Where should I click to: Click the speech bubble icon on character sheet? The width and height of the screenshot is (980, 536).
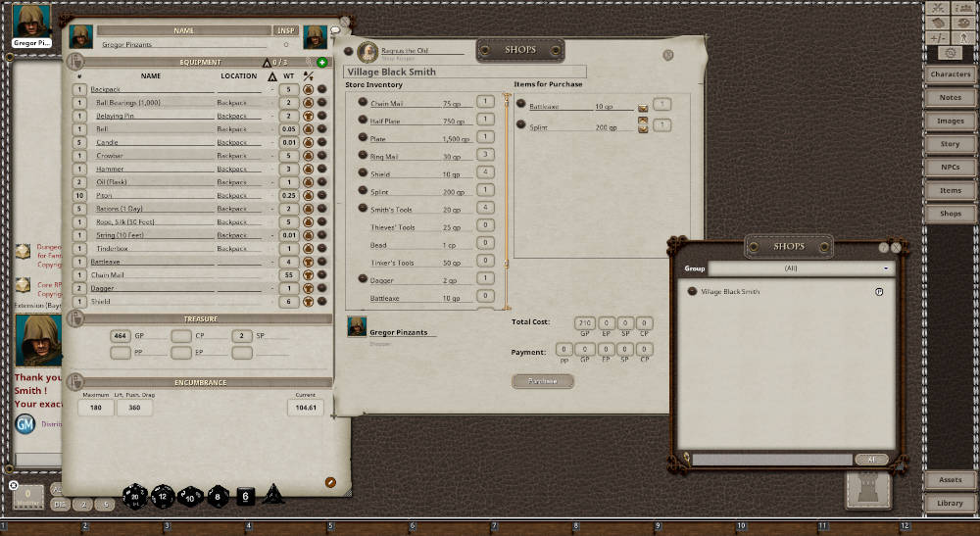coord(335,29)
